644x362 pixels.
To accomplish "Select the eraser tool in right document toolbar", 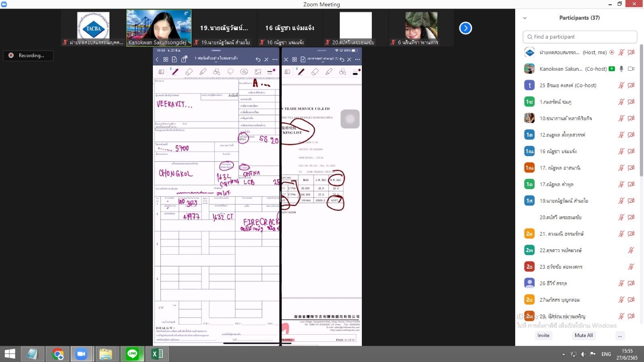I will [x=315, y=72].
